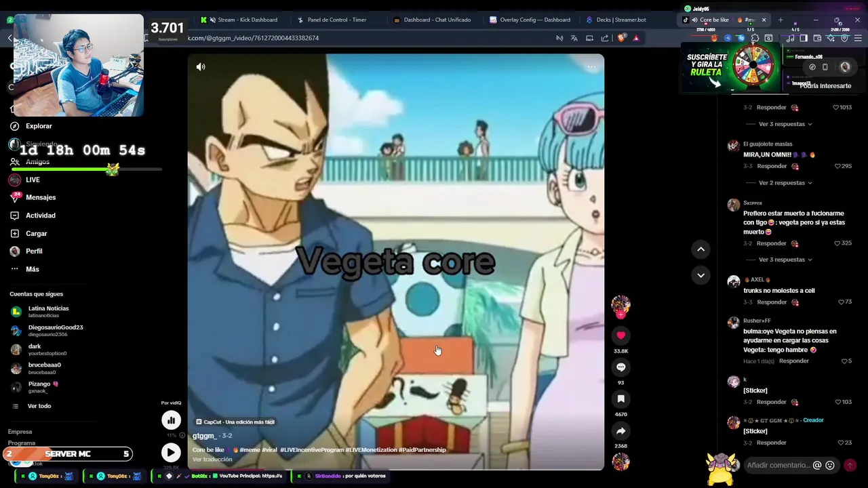Go to the previous video with up arrow
The width and height of the screenshot is (868, 488).
pos(701,249)
